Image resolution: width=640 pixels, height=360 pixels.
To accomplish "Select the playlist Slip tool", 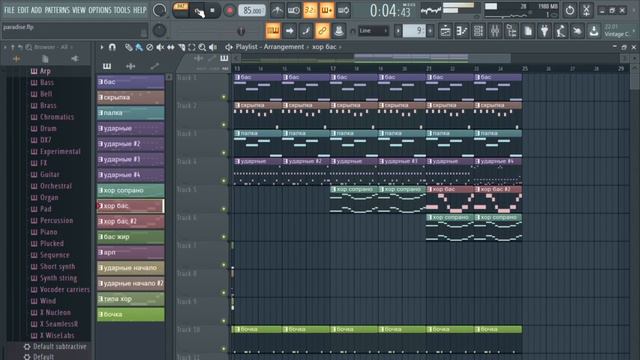I will [x=171, y=47].
